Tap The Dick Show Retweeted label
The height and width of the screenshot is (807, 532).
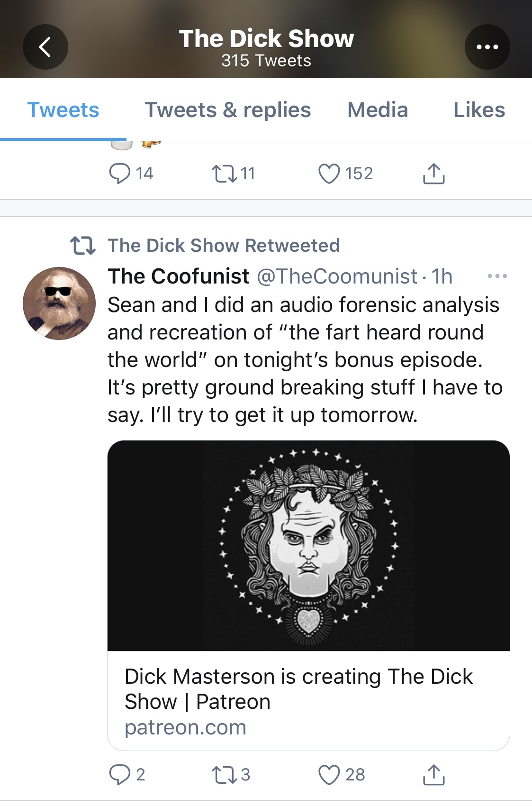pos(224,246)
